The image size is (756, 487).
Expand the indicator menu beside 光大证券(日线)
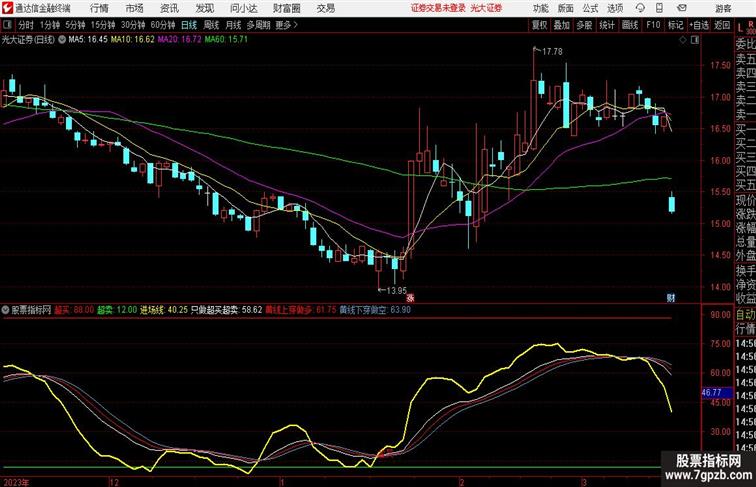[62, 40]
